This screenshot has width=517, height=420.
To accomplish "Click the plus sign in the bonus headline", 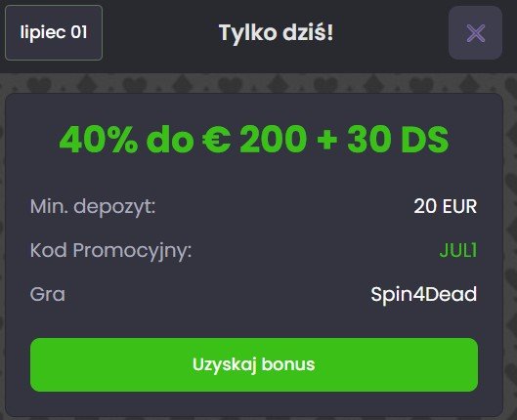I will (326, 140).
